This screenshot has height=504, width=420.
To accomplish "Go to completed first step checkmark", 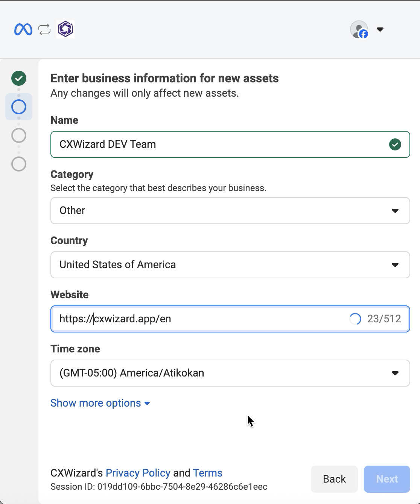I will (x=19, y=78).
